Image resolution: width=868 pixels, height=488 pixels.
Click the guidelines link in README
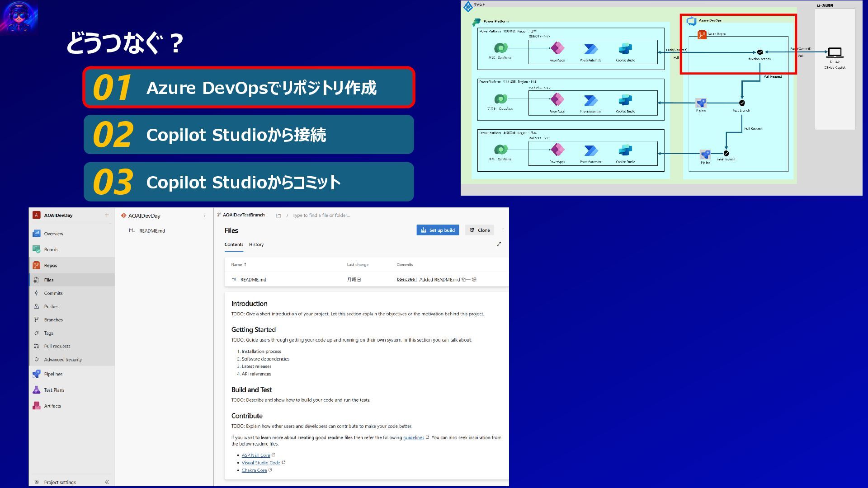pyautogui.click(x=414, y=437)
